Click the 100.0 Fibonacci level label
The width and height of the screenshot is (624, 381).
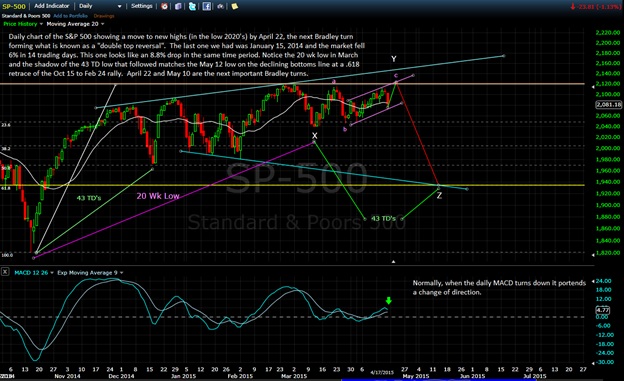[7, 255]
